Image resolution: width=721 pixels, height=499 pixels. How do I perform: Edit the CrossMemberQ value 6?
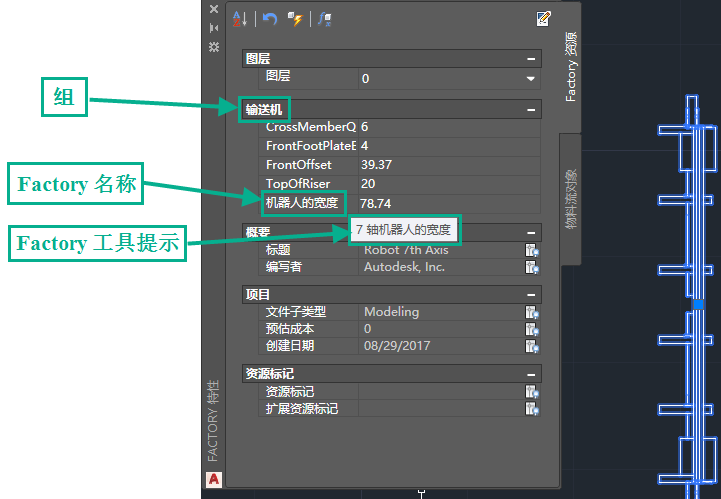[449, 127]
